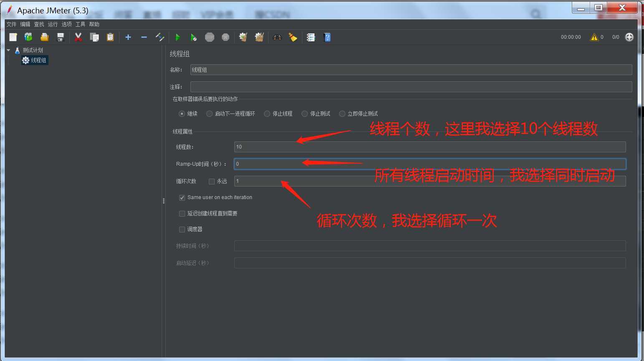Focus the Ramp-Up时间 input field

[430, 164]
